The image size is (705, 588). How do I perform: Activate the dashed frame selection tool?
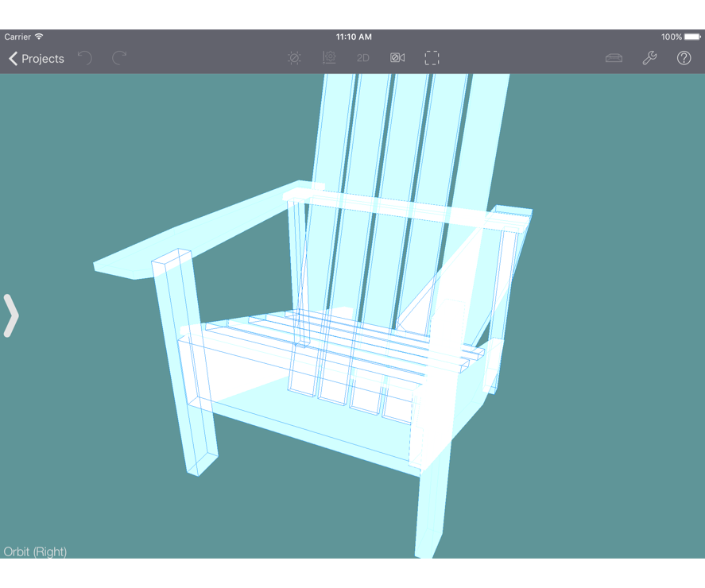tap(432, 58)
